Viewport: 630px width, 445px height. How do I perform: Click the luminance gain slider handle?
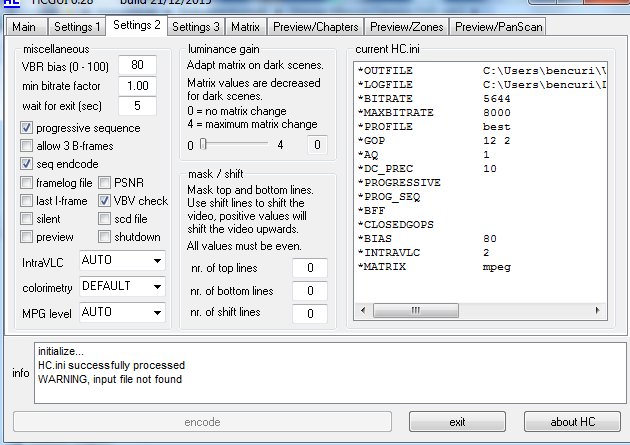point(203,144)
